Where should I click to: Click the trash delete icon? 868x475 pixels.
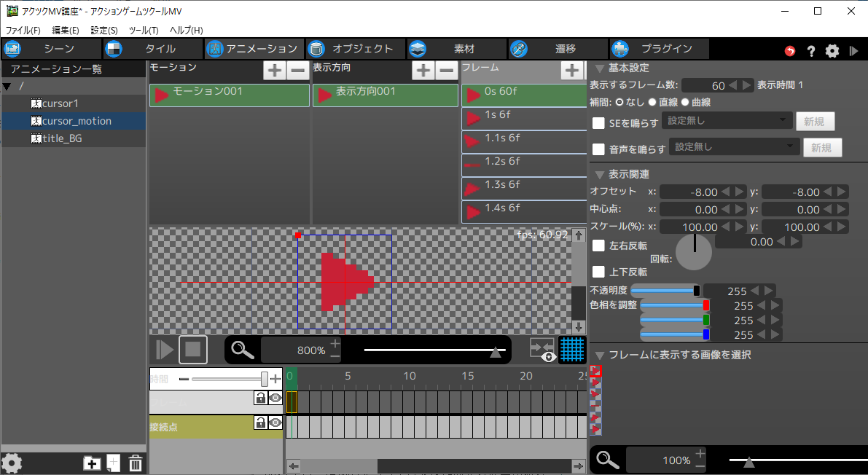(136, 463)
